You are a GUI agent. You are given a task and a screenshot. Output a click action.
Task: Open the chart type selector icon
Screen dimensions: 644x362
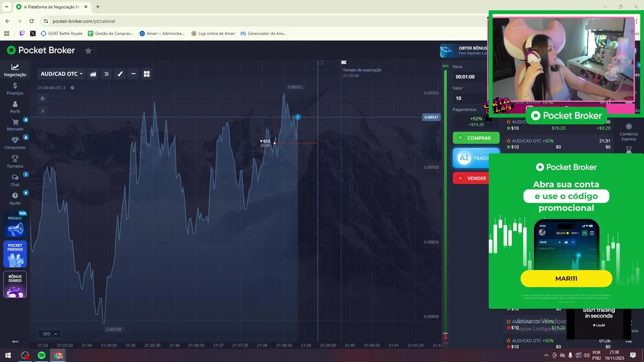tap(93, 74)
